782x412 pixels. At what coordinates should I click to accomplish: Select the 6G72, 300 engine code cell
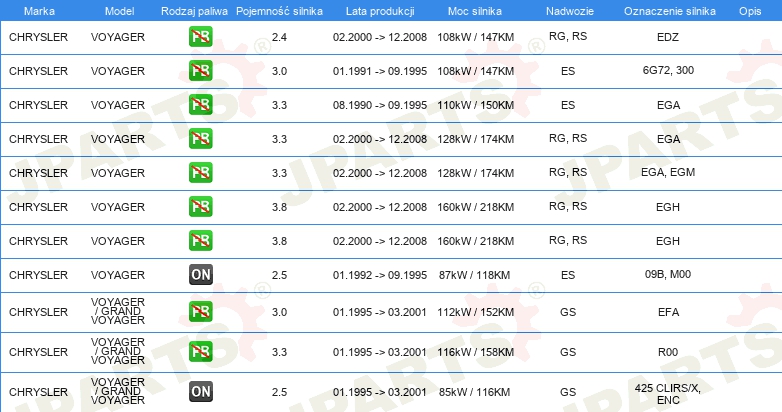(x=668, y=70)
